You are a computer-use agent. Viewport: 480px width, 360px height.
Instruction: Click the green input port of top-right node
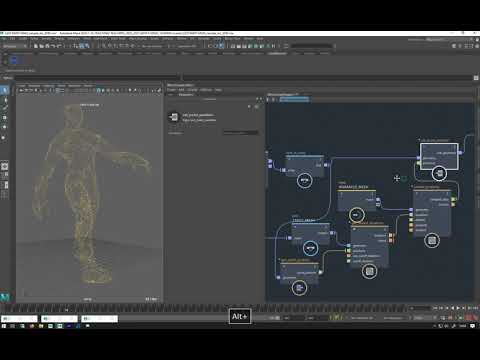[x=418, y=163]
